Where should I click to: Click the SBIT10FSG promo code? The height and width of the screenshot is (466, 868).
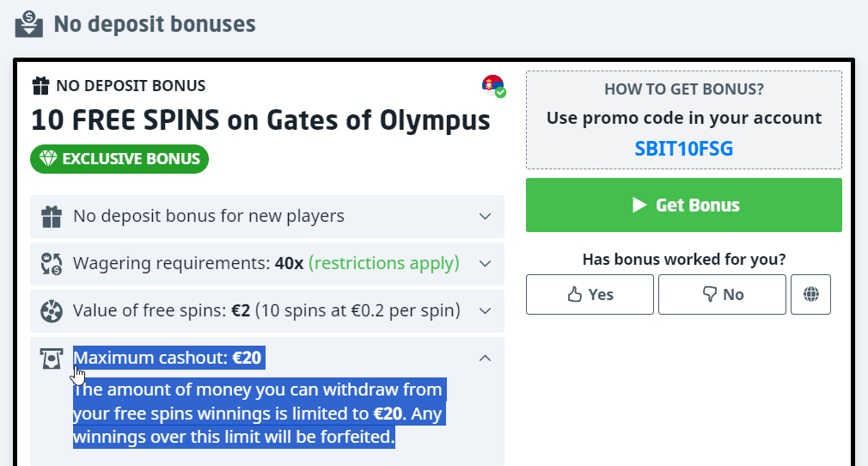tap(684, 148)
